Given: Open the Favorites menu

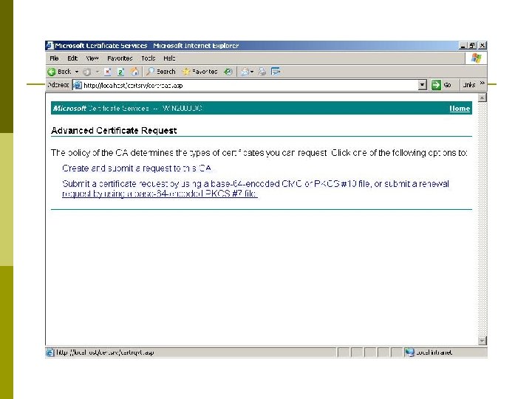Looking at the screenshot, I should click(x=120, y=58).
